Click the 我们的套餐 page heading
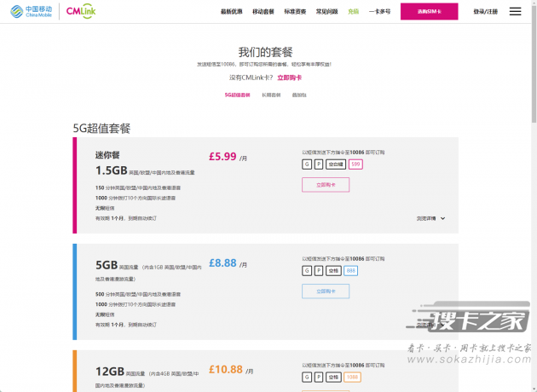537x392 pixels. click(265, 52)
